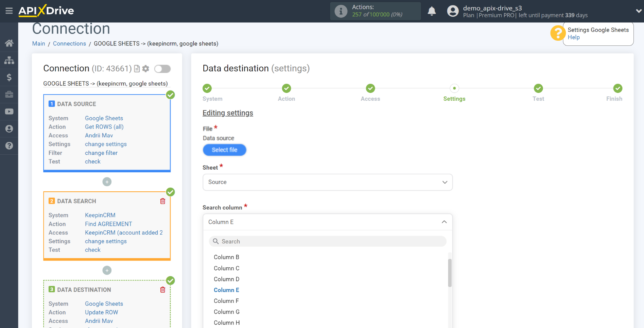
Task: Open the KeepinCRM system link
Action: [100, 215]
